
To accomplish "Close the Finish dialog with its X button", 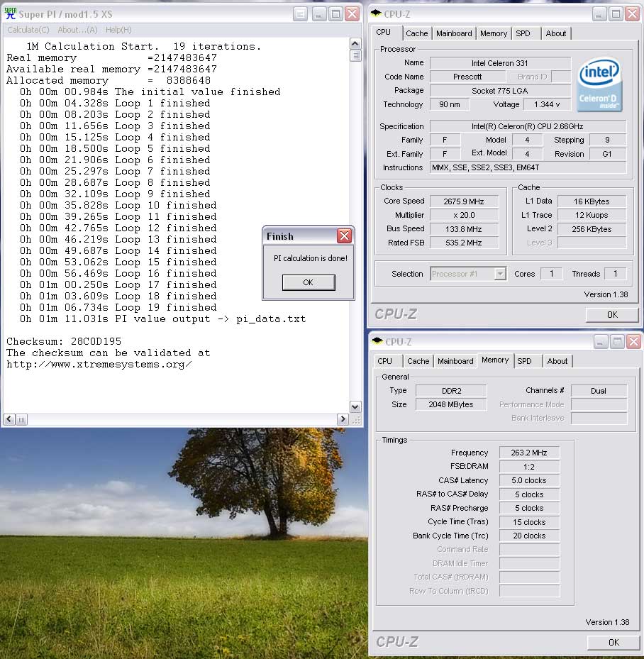I will (x=344, y=236).
